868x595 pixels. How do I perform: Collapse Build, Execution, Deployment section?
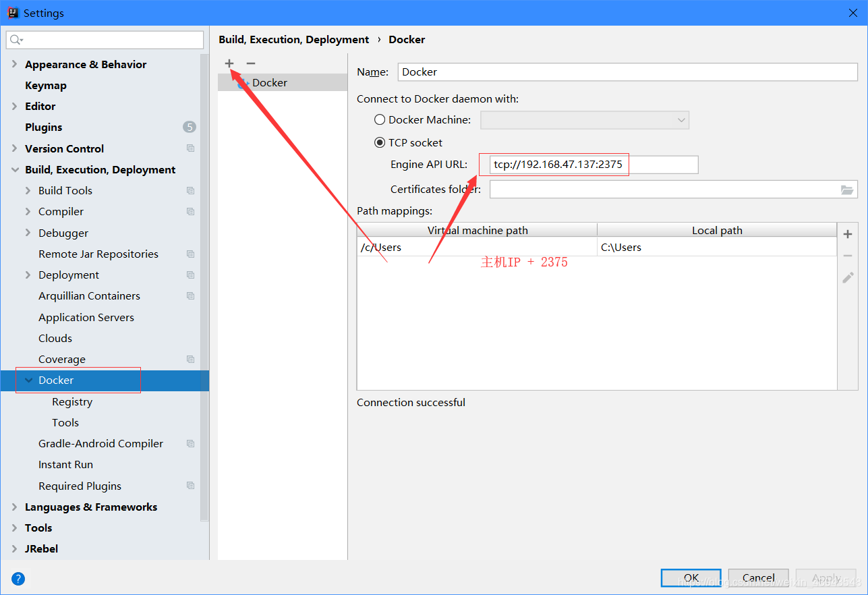tap(15, 169)
